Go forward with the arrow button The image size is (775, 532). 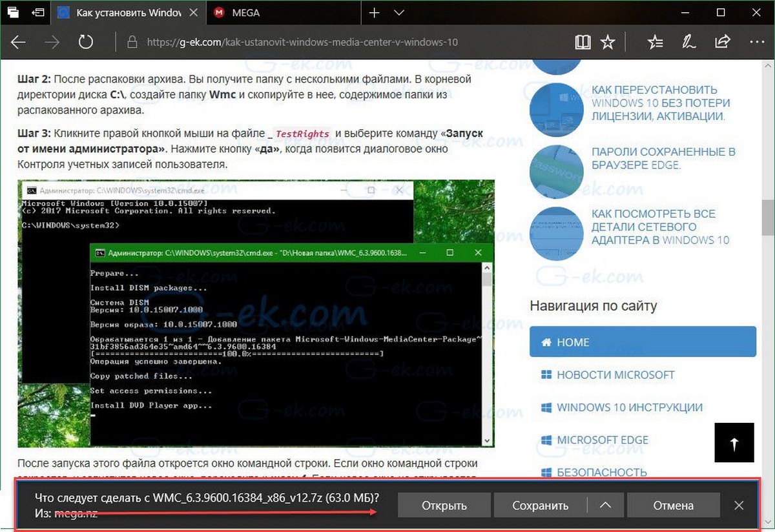pyautogui.click(x=52, y=43)
